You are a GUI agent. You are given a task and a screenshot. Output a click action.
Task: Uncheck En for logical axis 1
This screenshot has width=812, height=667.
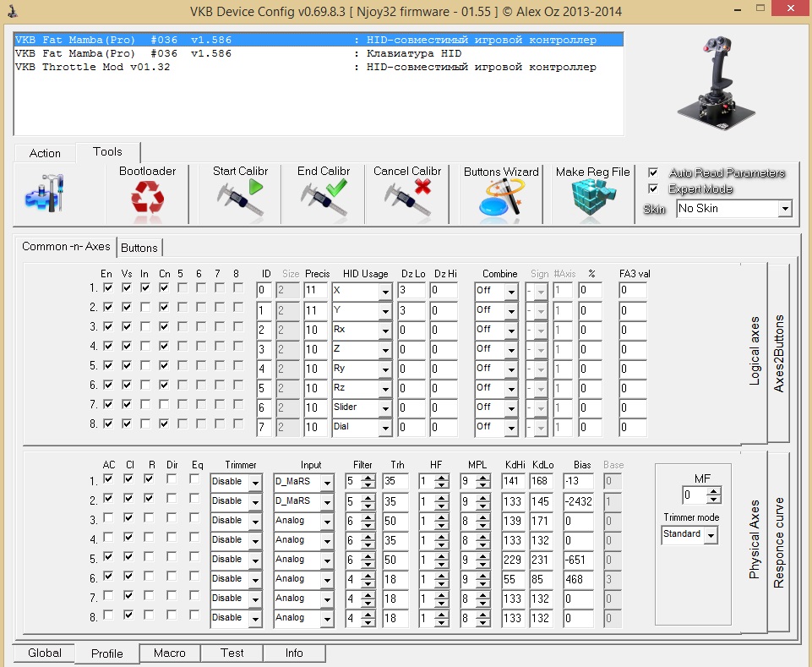point(107,287)
